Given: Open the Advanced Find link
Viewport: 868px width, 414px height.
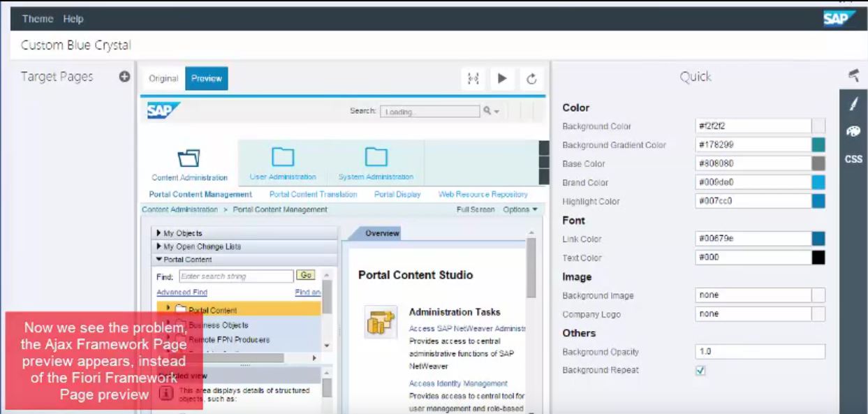Looking at the screenshot, I should (x=182, y=293).
